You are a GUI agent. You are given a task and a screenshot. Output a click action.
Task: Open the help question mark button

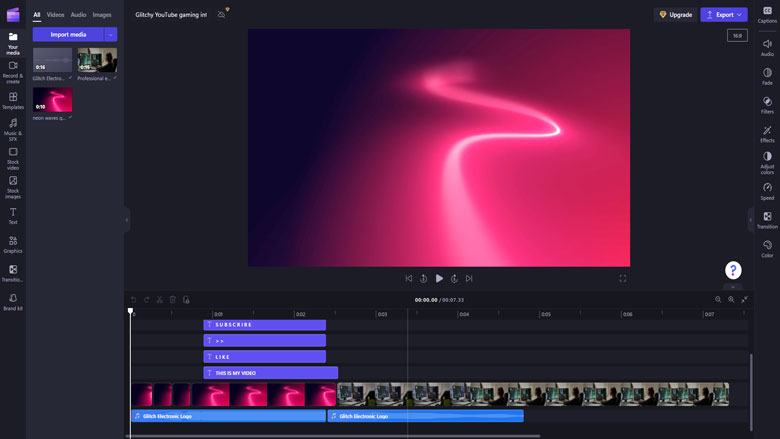[x=733, y=270]
